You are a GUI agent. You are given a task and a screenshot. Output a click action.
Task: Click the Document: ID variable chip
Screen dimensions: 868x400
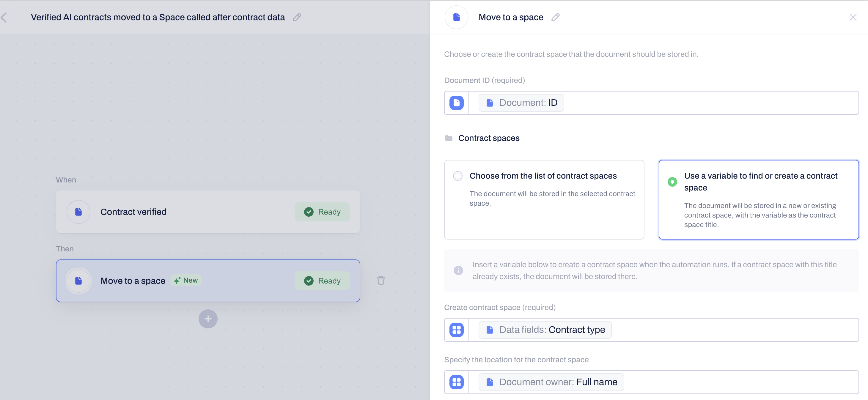tap(521, 103)
